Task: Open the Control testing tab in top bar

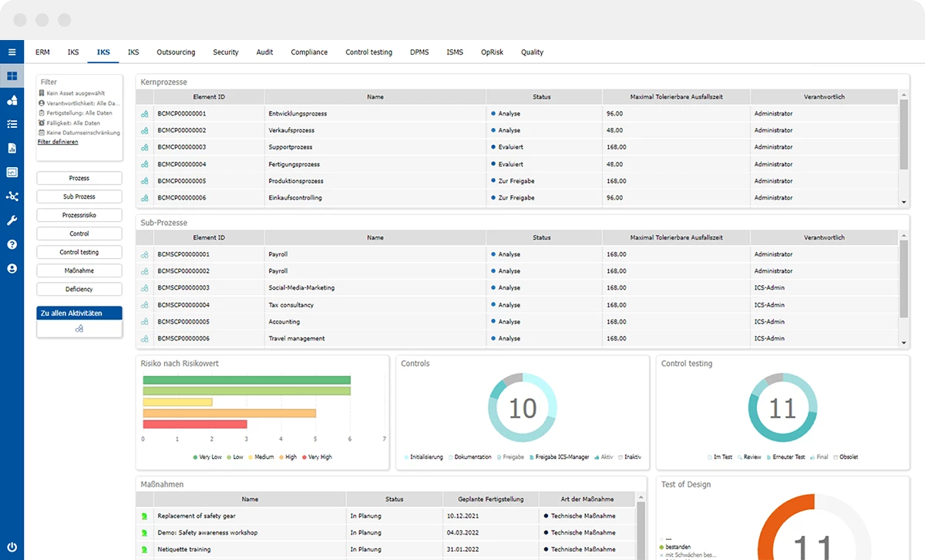Action: pos(368,52)
